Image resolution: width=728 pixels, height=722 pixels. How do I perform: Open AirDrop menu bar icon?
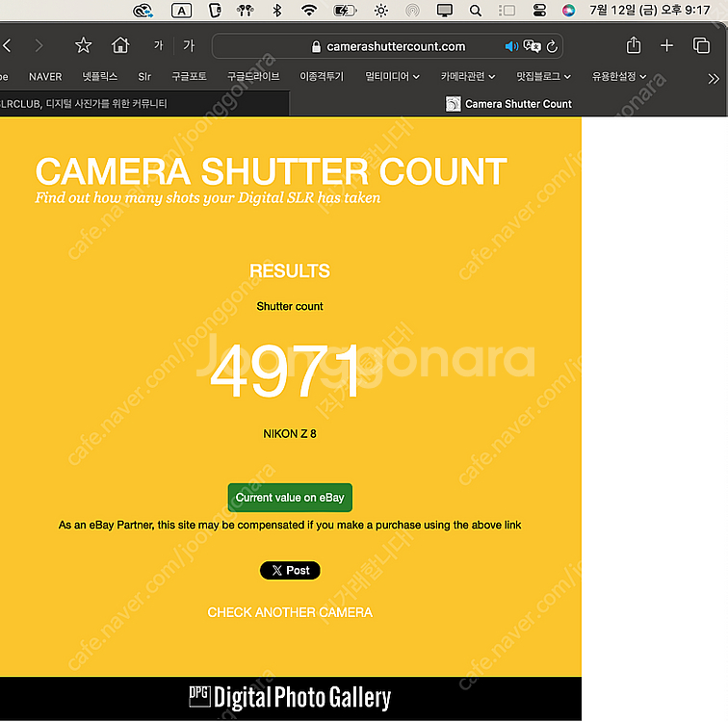(412, 11)
